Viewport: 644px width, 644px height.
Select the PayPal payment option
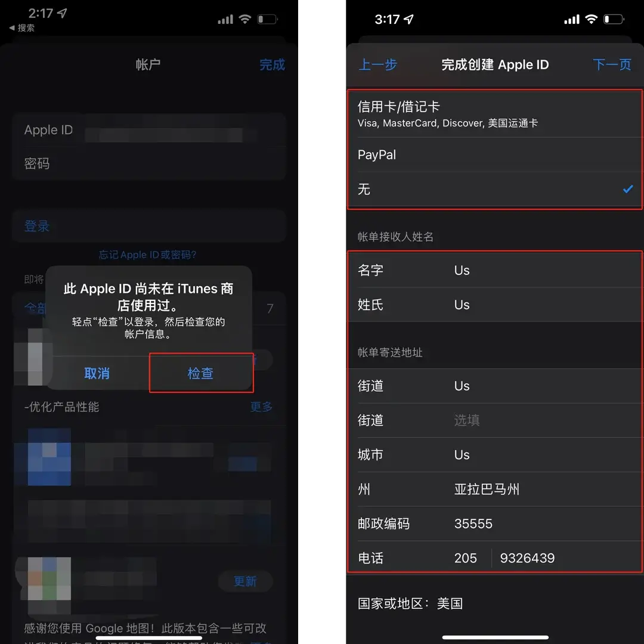tap(477, 154)
